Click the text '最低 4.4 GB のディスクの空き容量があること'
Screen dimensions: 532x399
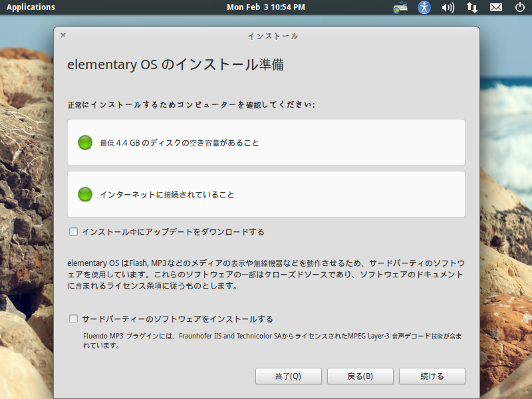180,143
